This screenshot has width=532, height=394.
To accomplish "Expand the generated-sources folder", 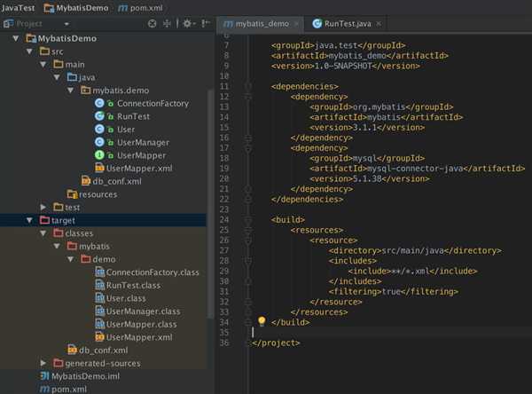I will point(44,363).
